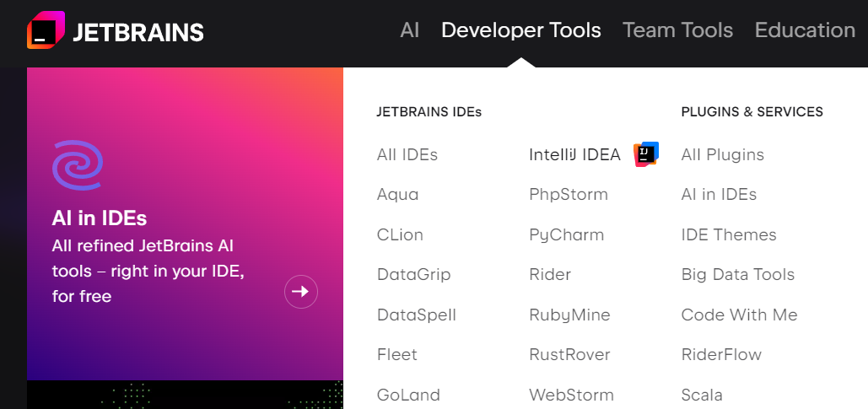Open the CLion link
This screenshot has width=868, height=409.
pyautogui.click(x=400, y=234)
